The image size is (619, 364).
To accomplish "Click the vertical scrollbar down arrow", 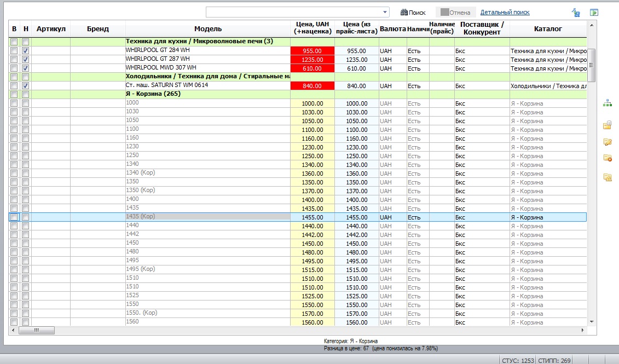I will (592, 322).
